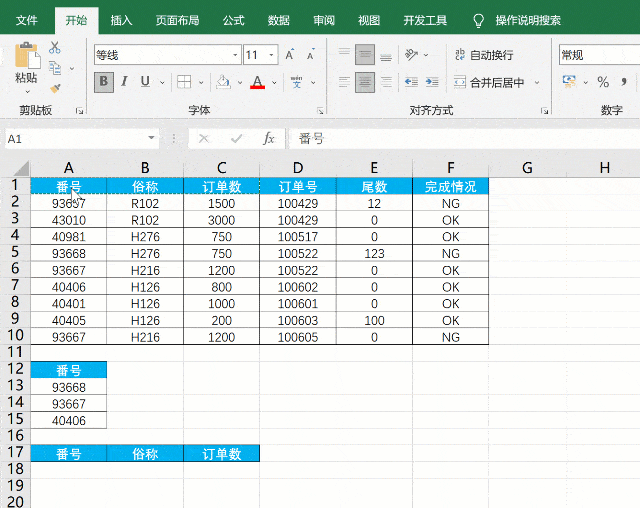Viewport: 640px width, 508px height.
Task: Click the Cut scissors icon
Action: click(55, 48)
